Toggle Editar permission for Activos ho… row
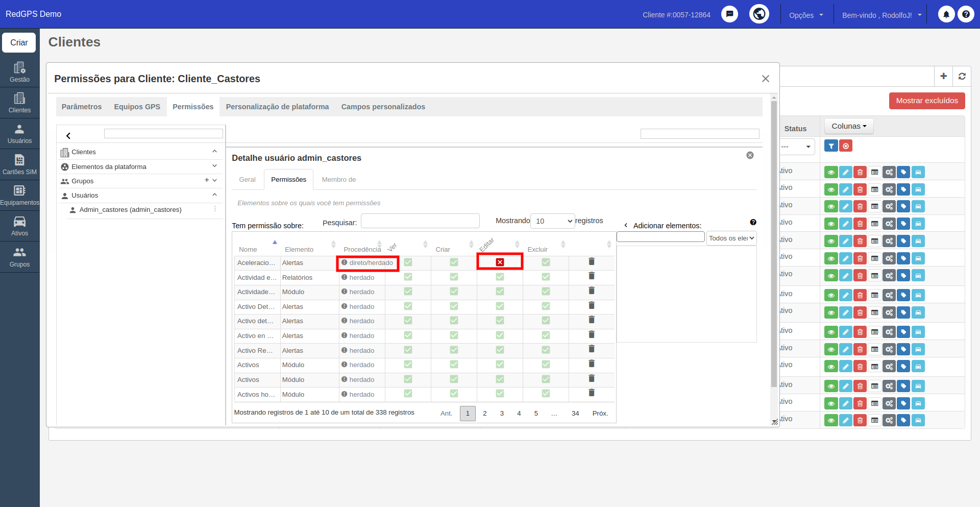 pyautogui.click(x=500, y=393)
